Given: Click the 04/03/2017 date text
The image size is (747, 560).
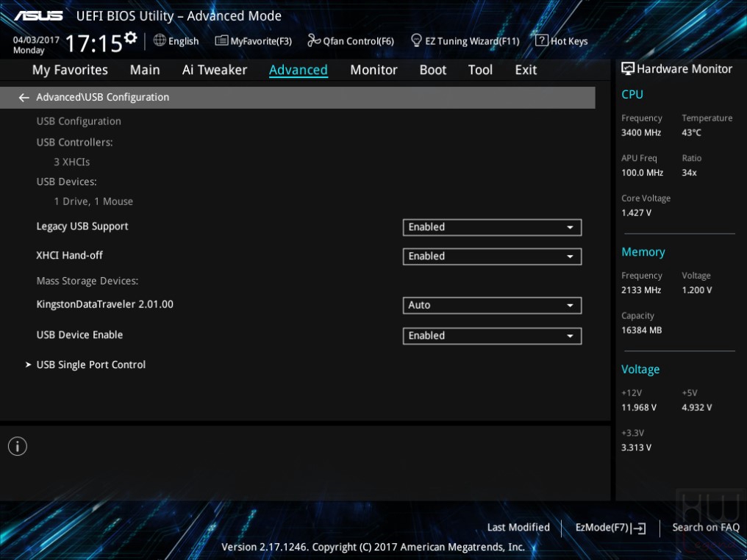Looking at the screenshot, I should pyautogui.click(x=36, y=40).
